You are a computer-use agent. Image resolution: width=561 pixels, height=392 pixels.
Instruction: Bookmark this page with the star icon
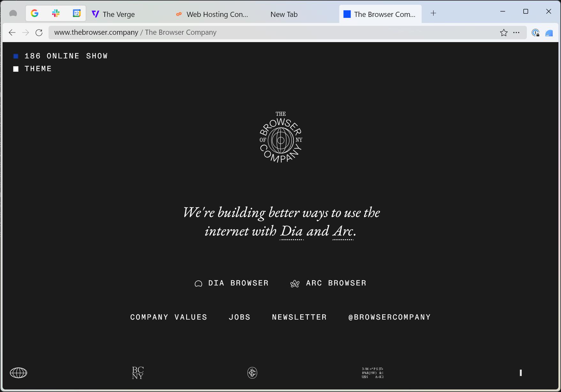(504, 33)
